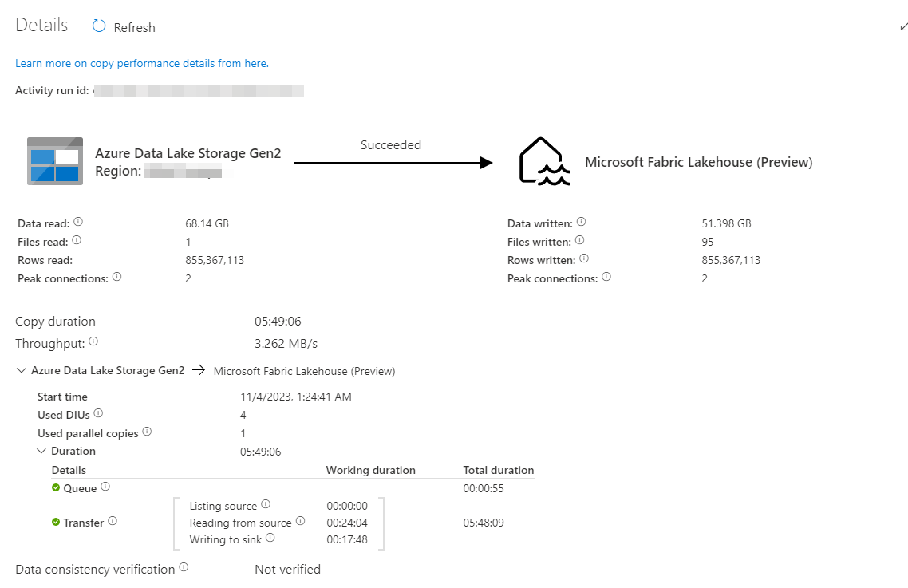Select Reading from source duration '00:24:04'
908x588 pixels.
[347, 523]
